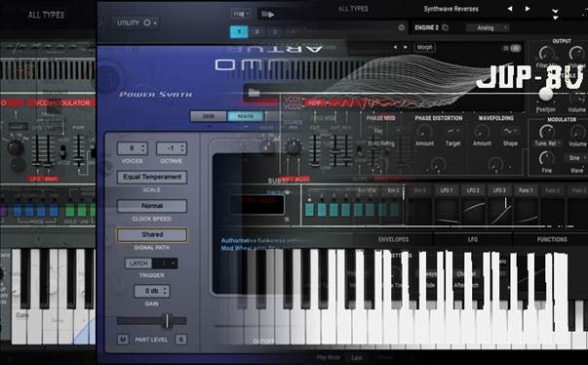Open the Normal clock speed selector

[x=152, y=206]
